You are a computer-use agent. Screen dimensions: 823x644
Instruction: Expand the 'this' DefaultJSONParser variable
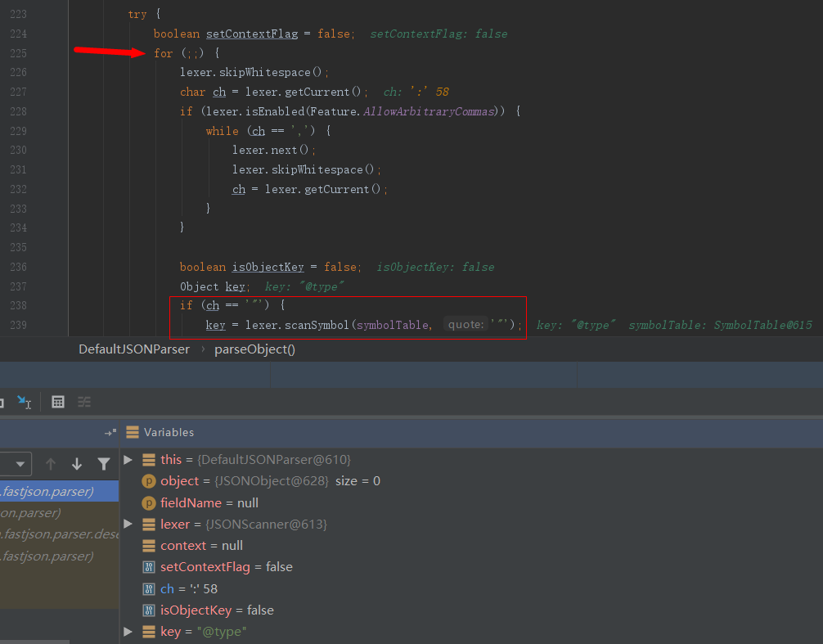tap(128, 460)
